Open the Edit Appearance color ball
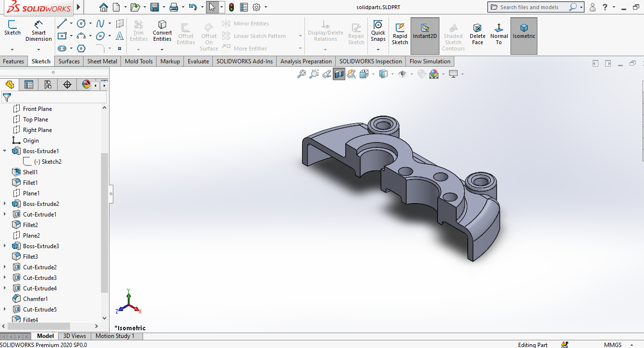Viewport: 644px width, 348px height. pos(422,74)
